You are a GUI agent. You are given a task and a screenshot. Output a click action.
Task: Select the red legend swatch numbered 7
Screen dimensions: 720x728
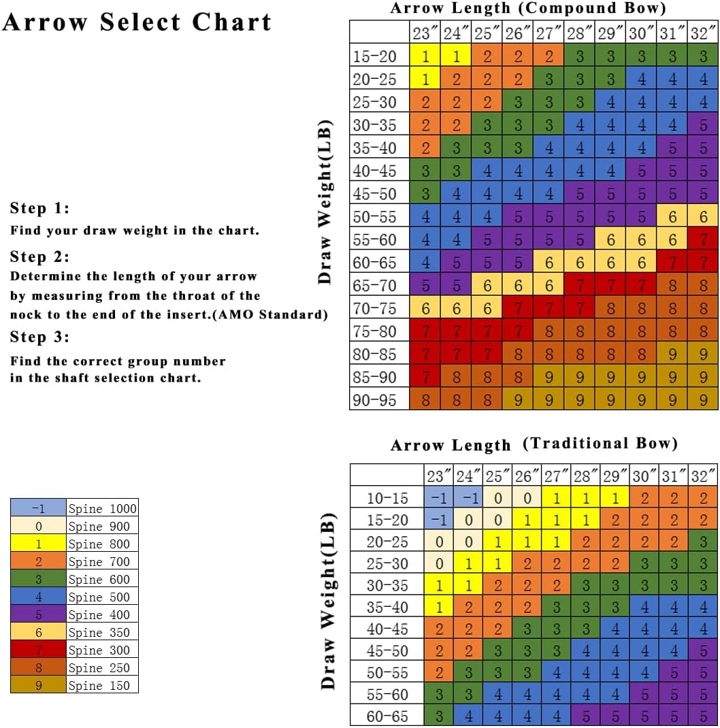click(x=38, y=650)
